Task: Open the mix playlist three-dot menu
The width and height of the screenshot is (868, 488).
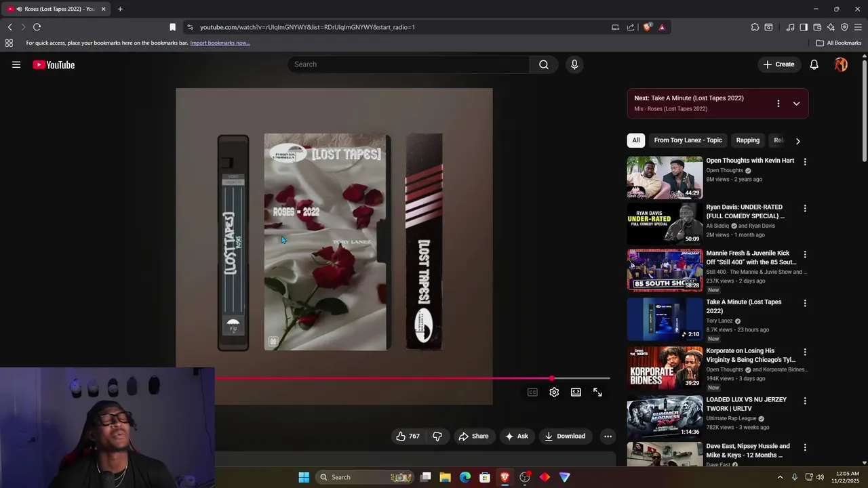Action: point(778,104)
